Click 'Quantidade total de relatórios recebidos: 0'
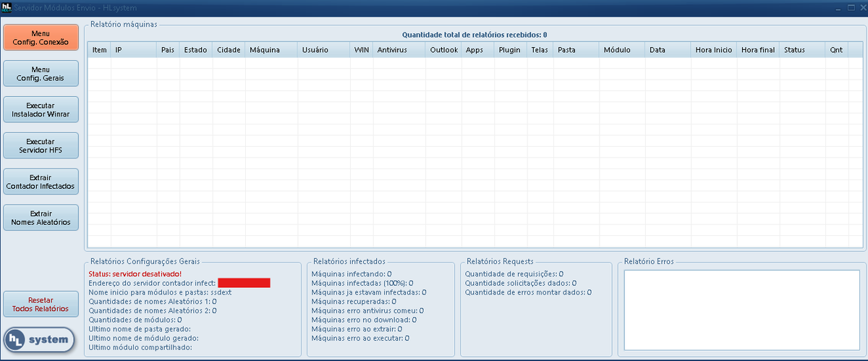The height and width of the screenshot is (361, 868). pyautogui.click(x=475, y=34)
